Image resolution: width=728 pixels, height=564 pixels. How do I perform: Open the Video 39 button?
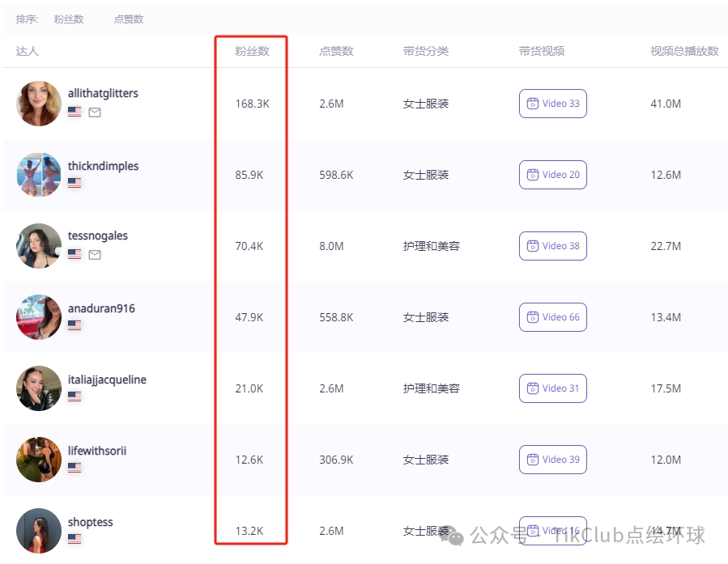click(552, 460)
